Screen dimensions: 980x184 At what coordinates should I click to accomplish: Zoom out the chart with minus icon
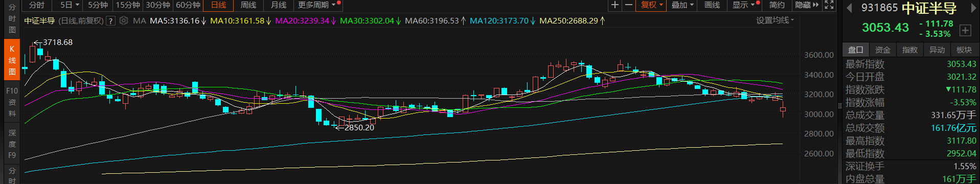tap(628, 5)
